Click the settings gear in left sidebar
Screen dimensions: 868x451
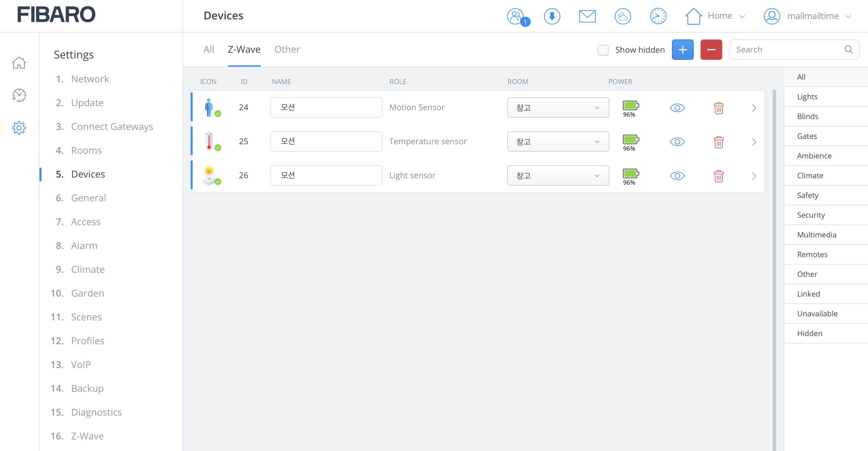[19, 128]
